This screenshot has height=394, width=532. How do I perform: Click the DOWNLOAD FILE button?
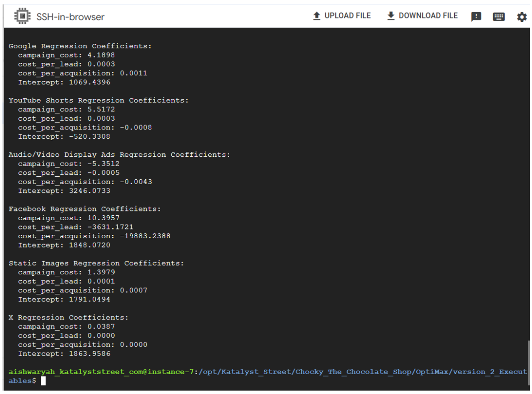pos(422,16)
